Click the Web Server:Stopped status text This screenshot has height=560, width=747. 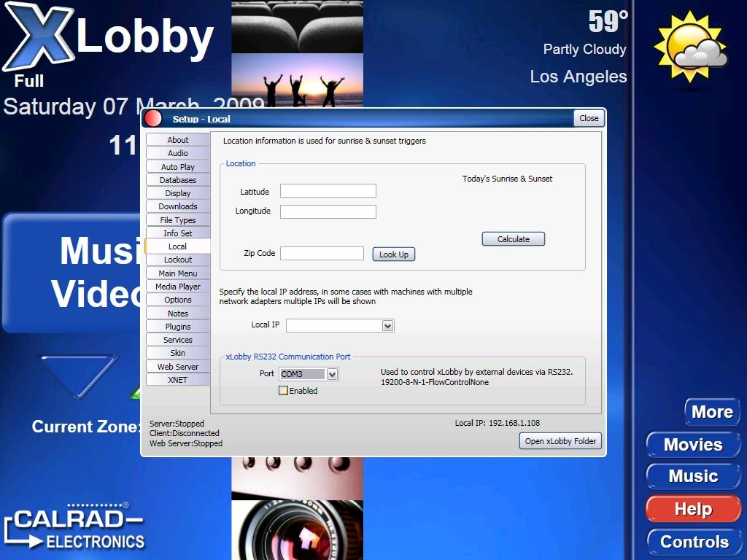(186, 443)
